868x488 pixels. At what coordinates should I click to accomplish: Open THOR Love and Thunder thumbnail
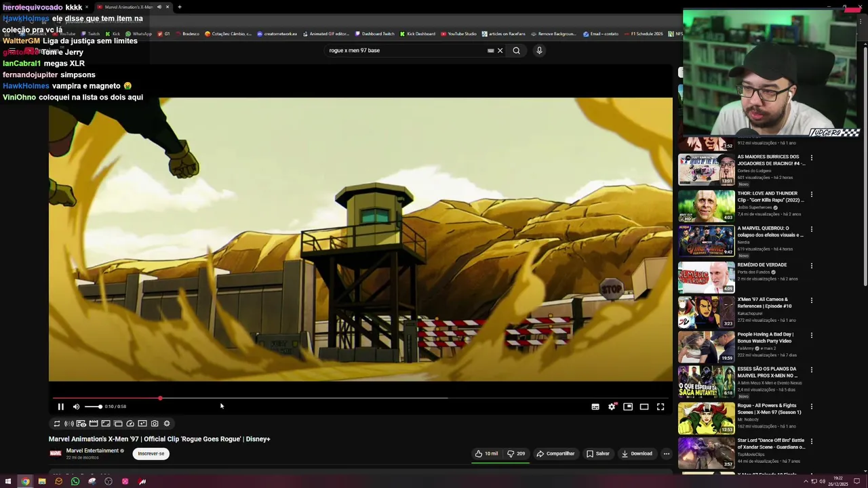[706, 205]
